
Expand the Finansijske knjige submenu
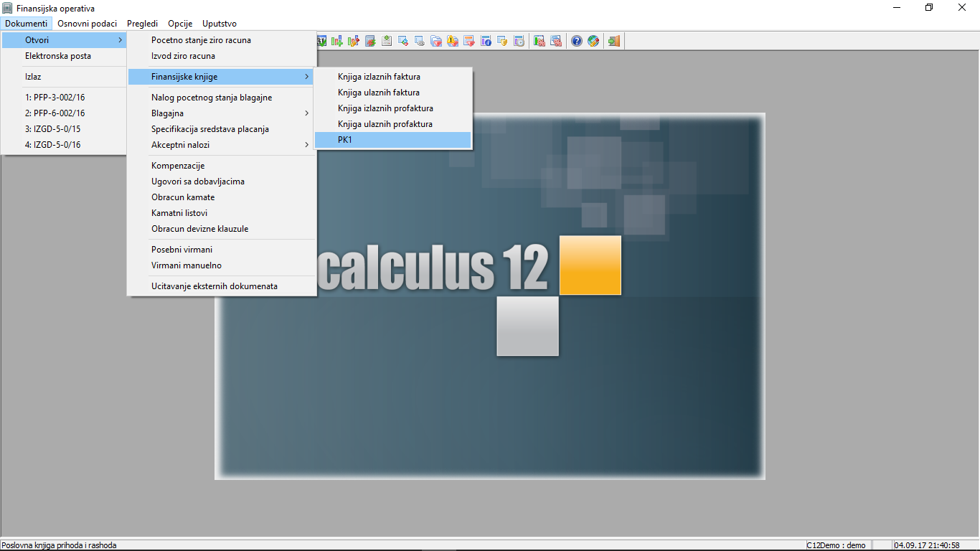222,77
